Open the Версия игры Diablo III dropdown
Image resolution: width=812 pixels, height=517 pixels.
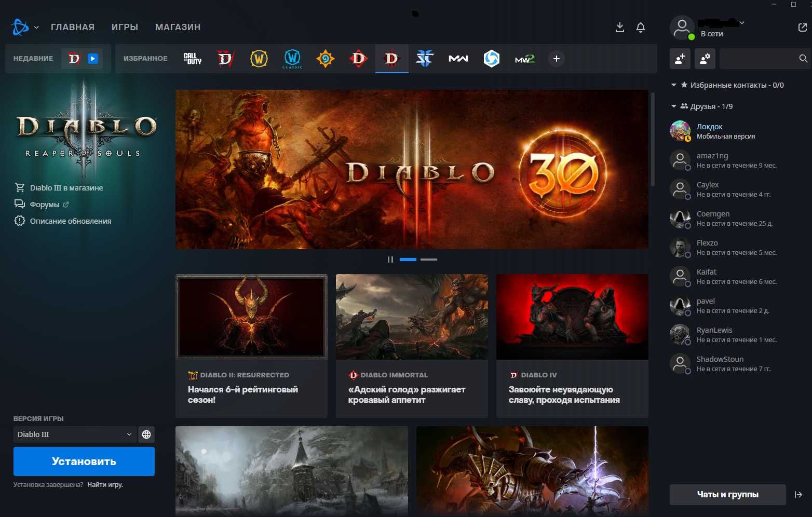[75, 434]
